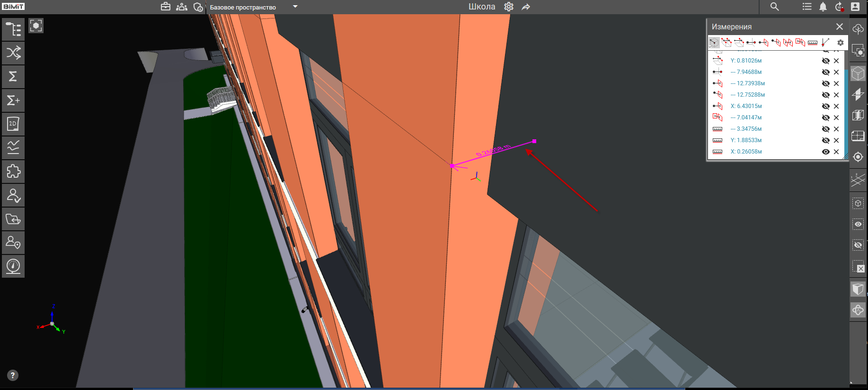Open the measurement settings gear
This screenshot has height=390, width=868.
pos(841,43)
